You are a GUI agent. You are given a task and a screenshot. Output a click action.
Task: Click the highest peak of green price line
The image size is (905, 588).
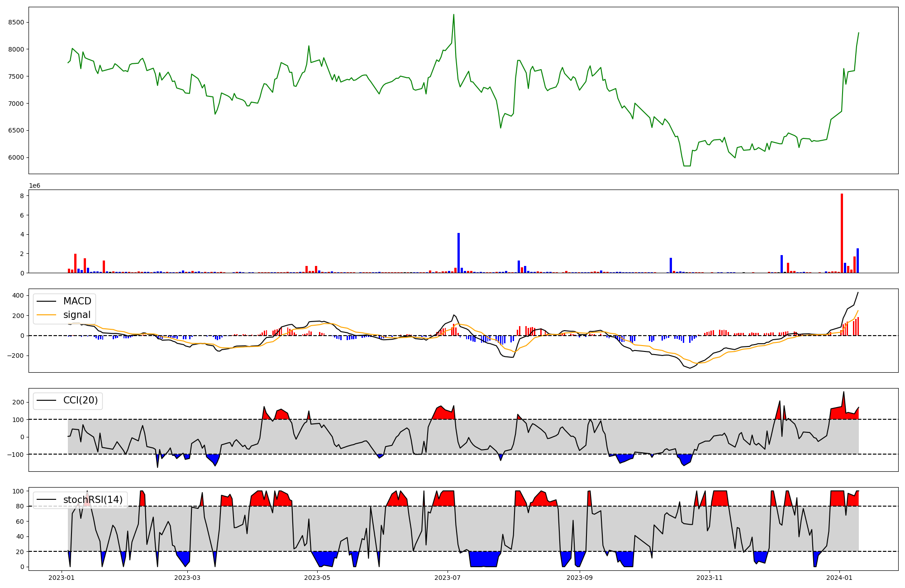[x=453, y=15]
